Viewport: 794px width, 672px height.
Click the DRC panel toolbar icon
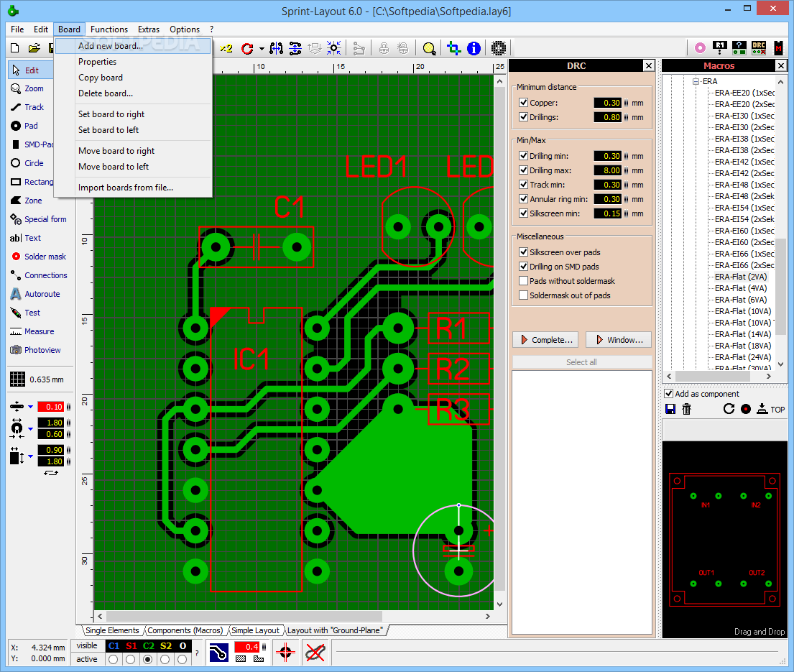tap(759, 48)
